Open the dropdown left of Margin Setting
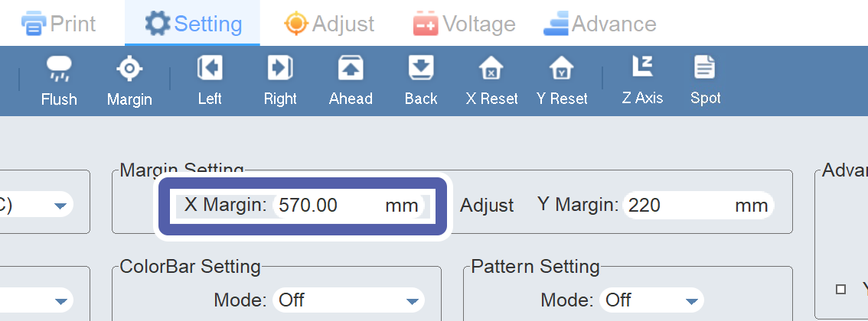This screenshot has height=321, width=868. pyautogui.click(x=60, y=206)
